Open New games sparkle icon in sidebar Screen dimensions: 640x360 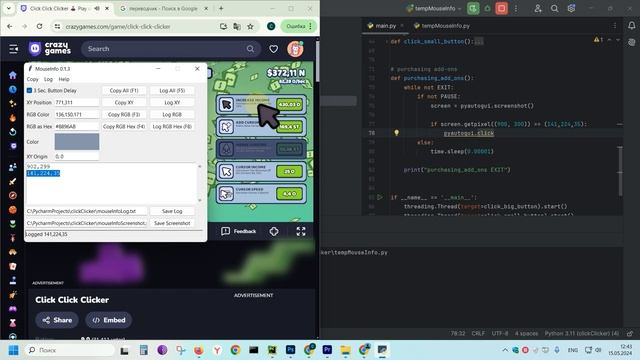coord(13,104)
